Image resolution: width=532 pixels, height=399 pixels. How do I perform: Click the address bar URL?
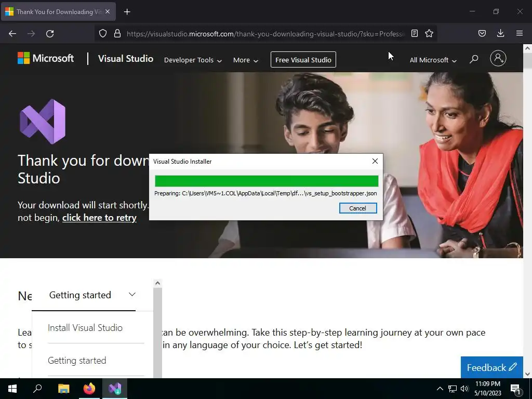click(265, 34)
